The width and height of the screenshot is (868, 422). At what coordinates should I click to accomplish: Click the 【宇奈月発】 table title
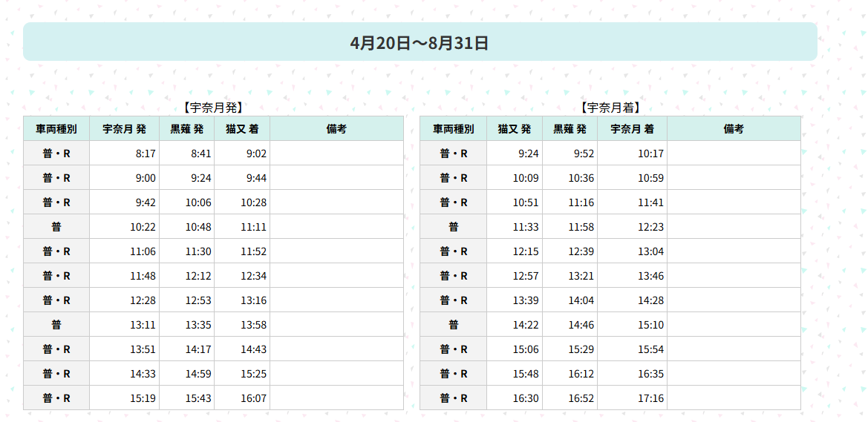(213, 108)
